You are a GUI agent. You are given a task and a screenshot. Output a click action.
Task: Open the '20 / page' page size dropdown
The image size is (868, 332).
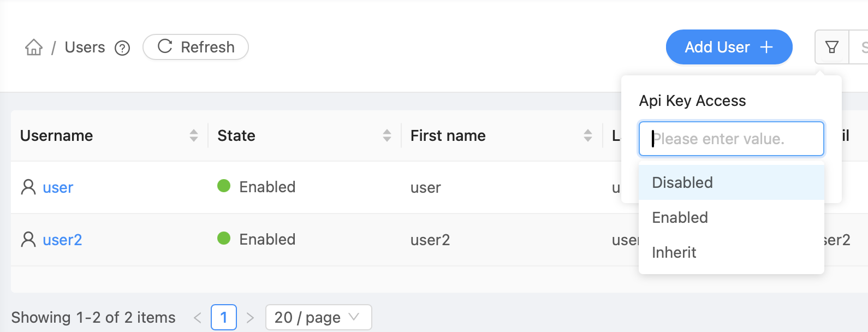318,317
